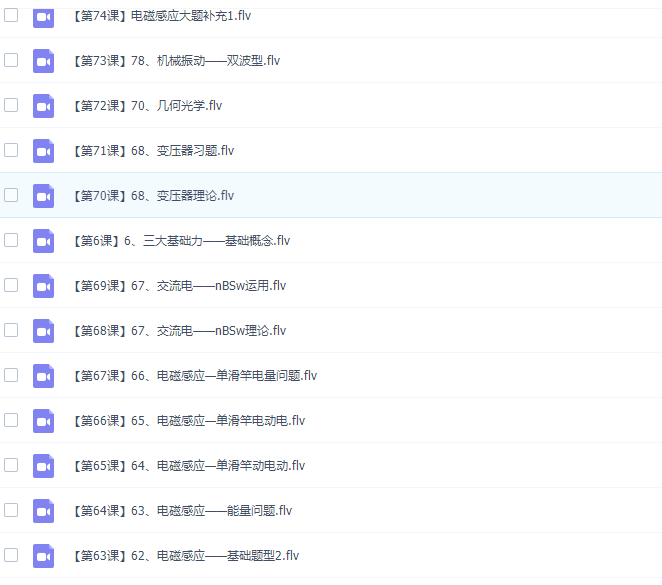
Task: Check the box for 第74课 file
Action: pyautogui.click(x=11, y=16)
